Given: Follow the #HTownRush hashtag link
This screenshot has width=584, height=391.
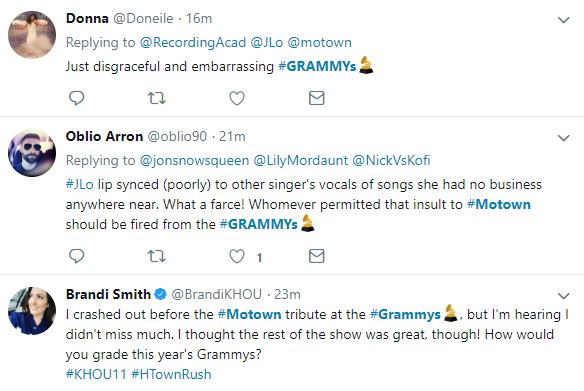Looking at the screenshot, I should coord(171,374).
